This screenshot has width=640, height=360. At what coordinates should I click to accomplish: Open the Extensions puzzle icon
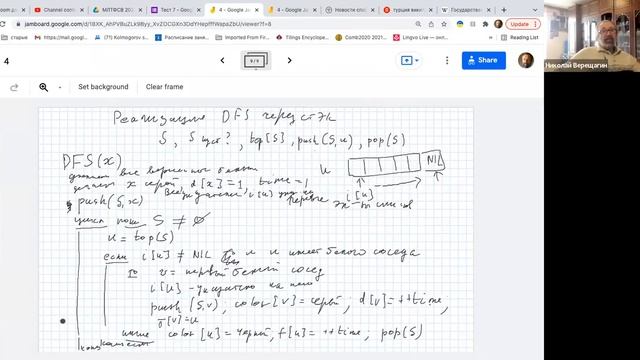point(485,24)
